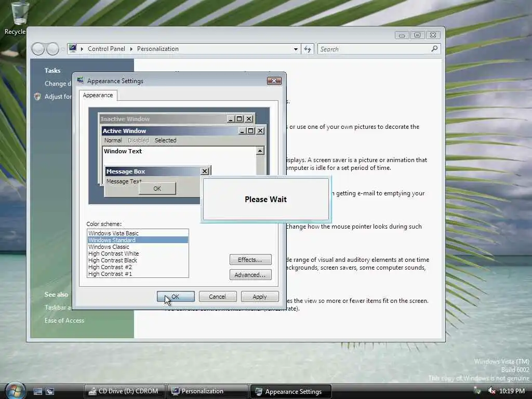Viewport: 532px width, 399px height.
Task: Click the Forward navigation button
Action: 52,49
